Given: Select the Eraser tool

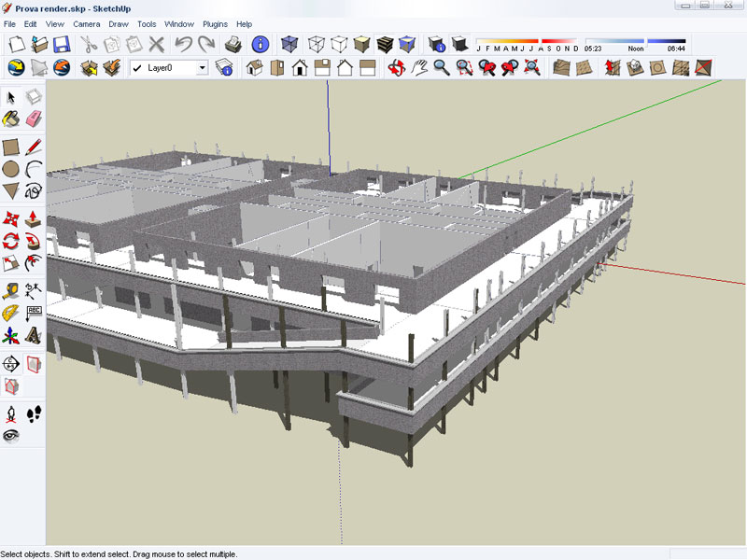Looking at the screenshot, I should [34, 119].
